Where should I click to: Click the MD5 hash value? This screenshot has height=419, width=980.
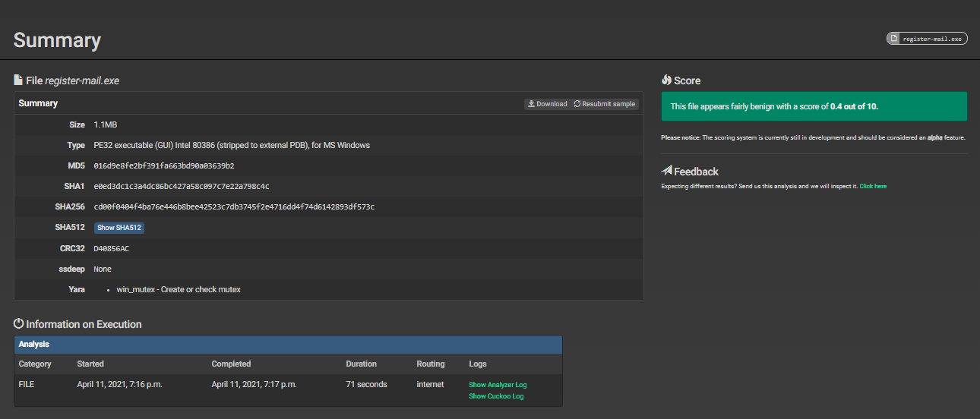163,165
